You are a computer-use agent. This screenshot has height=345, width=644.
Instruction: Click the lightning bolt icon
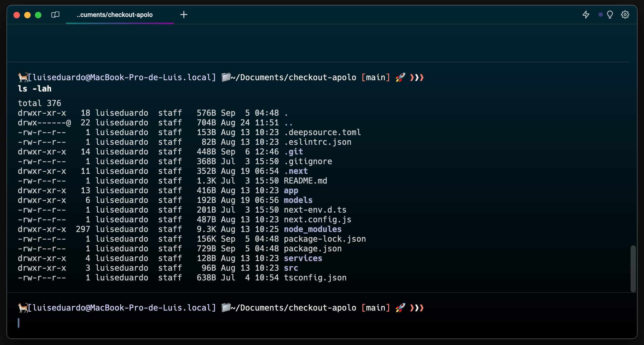tap(586, 15)
